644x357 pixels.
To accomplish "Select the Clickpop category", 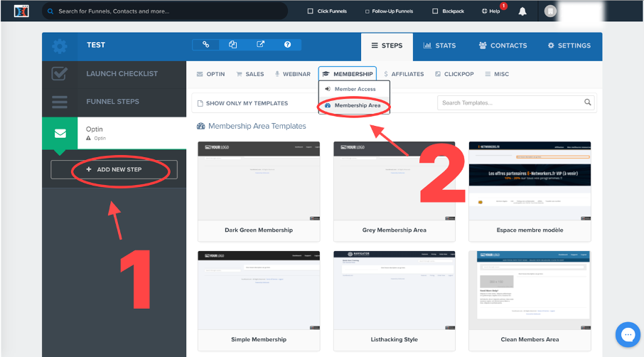I will tap(454, 74).
